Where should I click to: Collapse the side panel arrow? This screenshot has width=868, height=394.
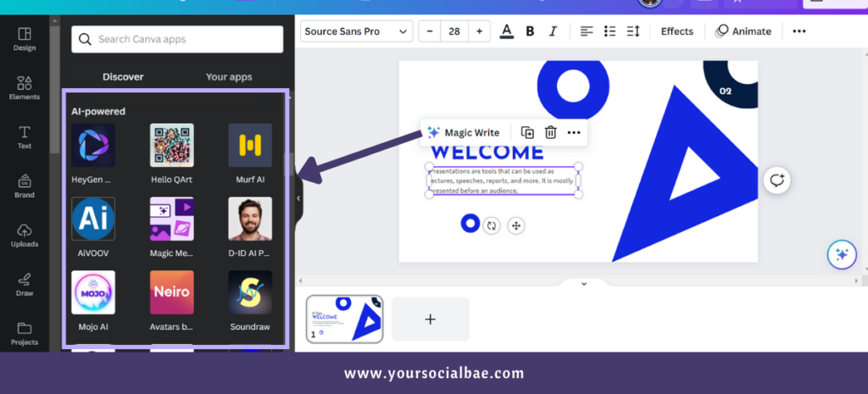point(298,198)
